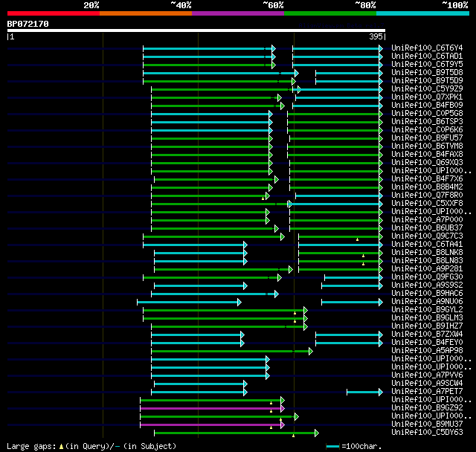Screen dimensions: 476x452
Task: Click the UniRef100_A9SCW4 subject label
Action: 427,384
